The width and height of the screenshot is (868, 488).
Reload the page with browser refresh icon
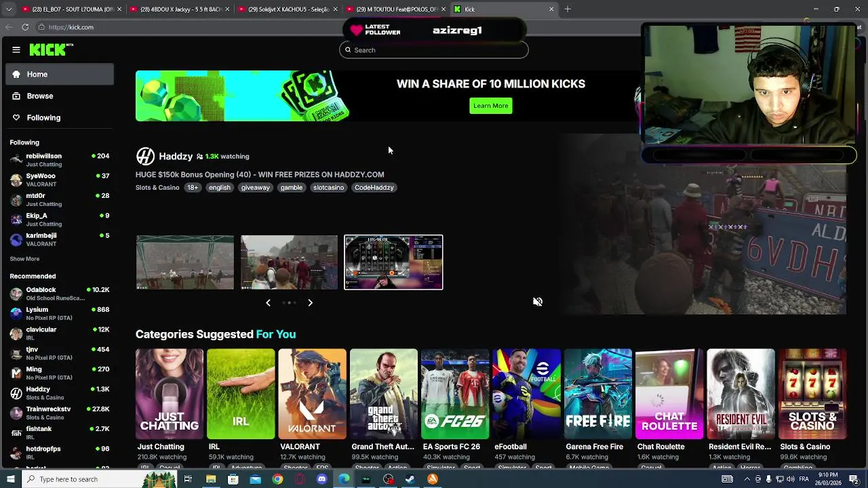pyautogui.click(x=25, y=27)
